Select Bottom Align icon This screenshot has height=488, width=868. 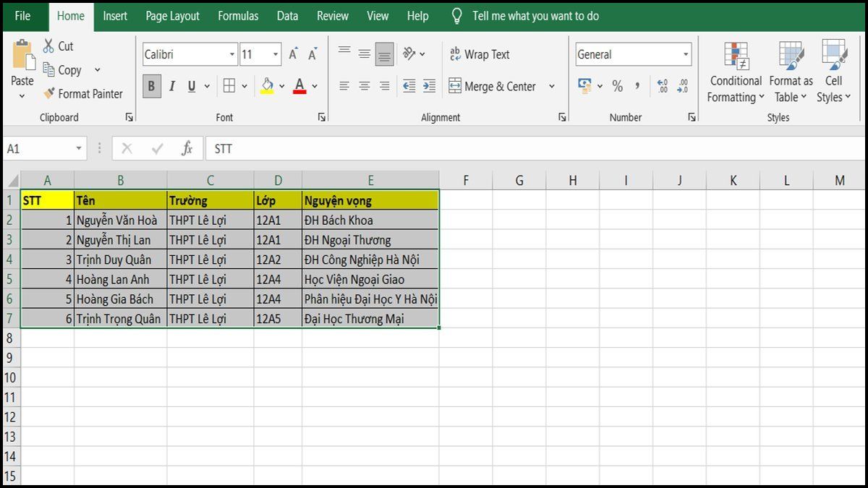[385, 54]
